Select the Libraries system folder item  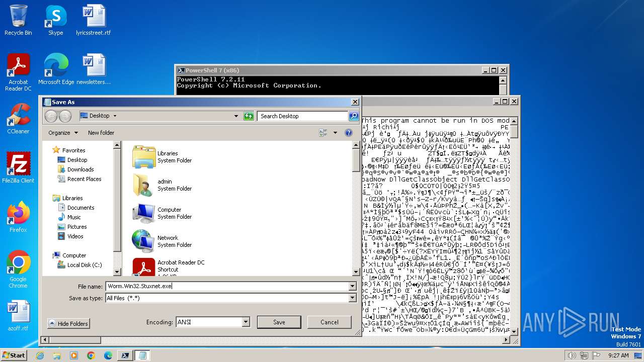(x=162, y=157)
